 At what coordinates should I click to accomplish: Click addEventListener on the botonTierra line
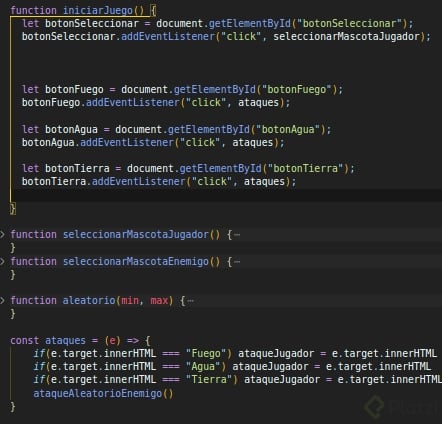coord(139,181)
